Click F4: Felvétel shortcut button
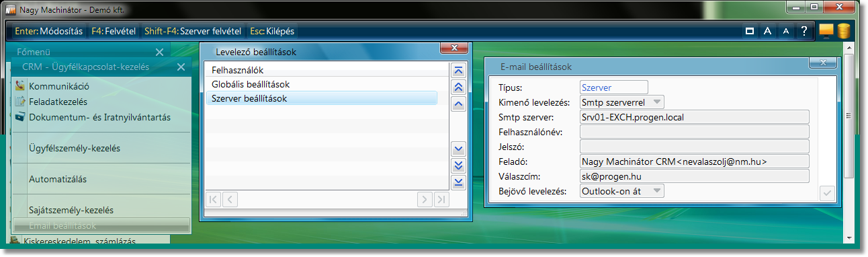 (114, 31)
